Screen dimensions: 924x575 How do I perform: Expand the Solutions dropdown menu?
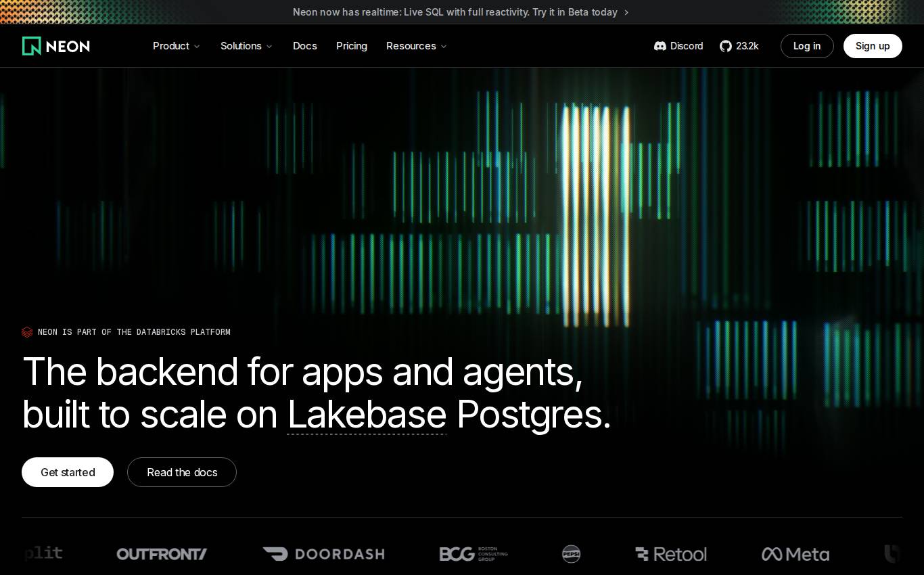pos(246,46)
